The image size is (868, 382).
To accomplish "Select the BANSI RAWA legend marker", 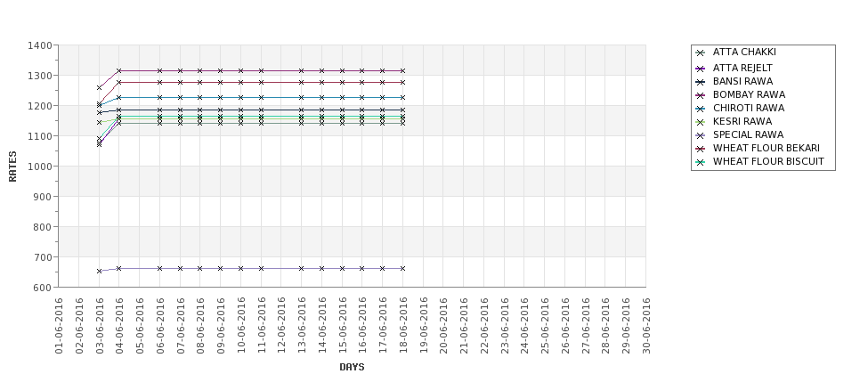I will pos(701,82).
